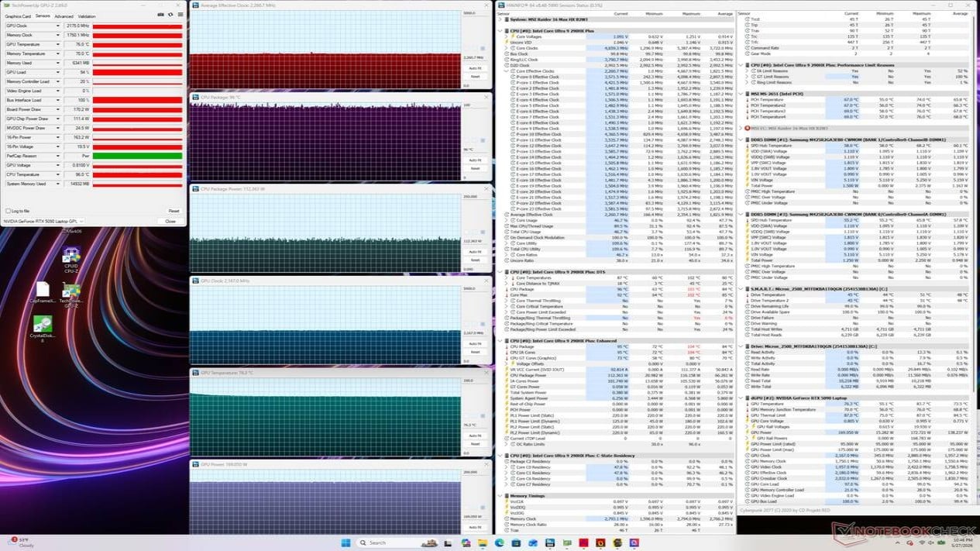Select the CPU Package Power row
The height and width of the screenshot is (551, 980).
pyautogui.click(x=617, y=375)
